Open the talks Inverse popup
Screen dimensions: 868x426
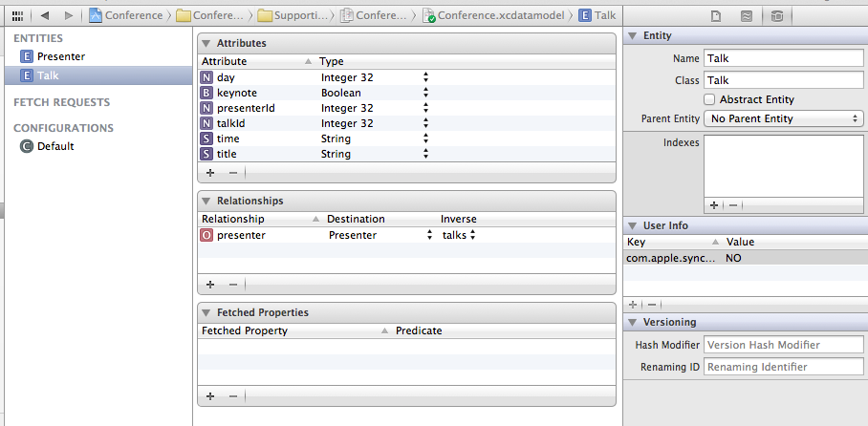pyautogui.click(x=472, y=235)
